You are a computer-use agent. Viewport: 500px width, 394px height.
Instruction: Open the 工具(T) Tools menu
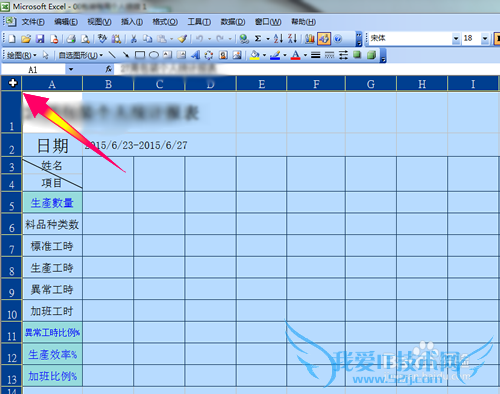coord(199,22)
